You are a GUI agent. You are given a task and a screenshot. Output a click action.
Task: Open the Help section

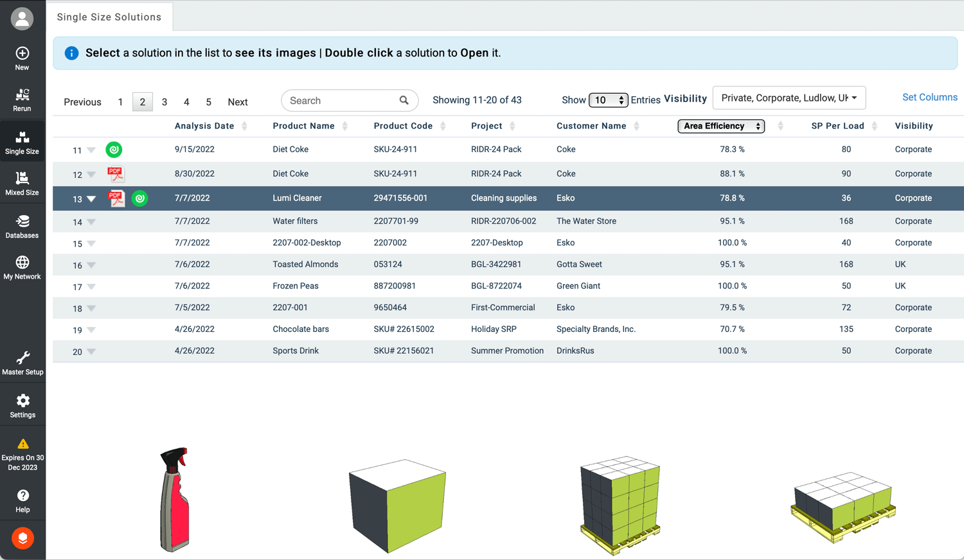pyautogui.click(x=22, y=501)
